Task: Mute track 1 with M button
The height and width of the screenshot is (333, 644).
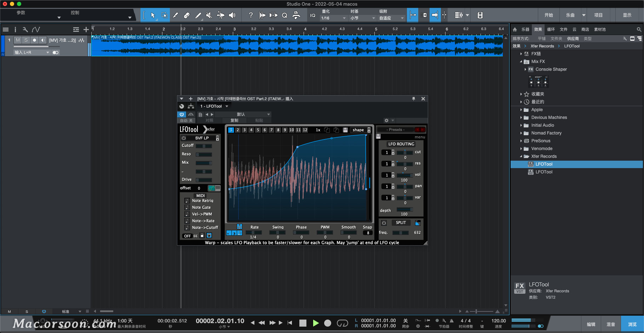Action: coord(18,40)
